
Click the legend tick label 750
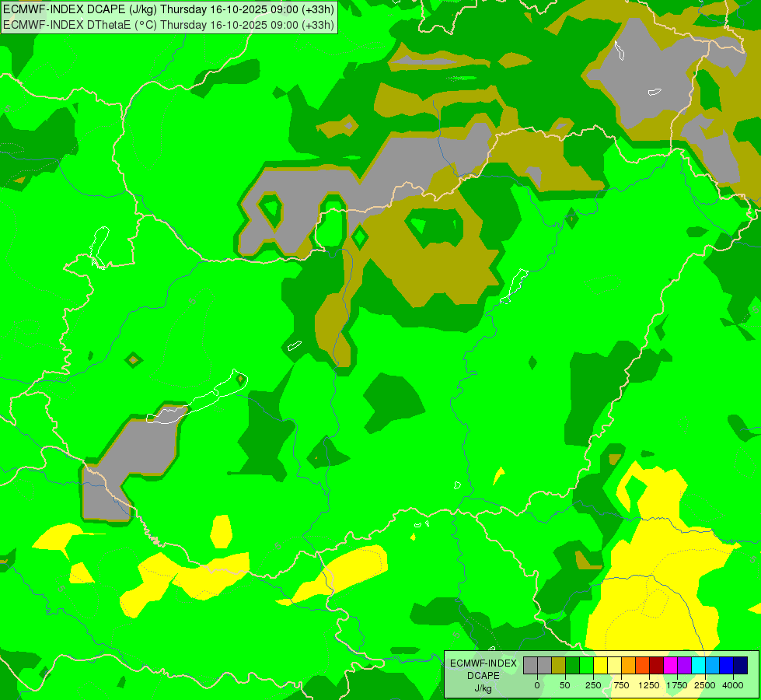coord(621,685)
